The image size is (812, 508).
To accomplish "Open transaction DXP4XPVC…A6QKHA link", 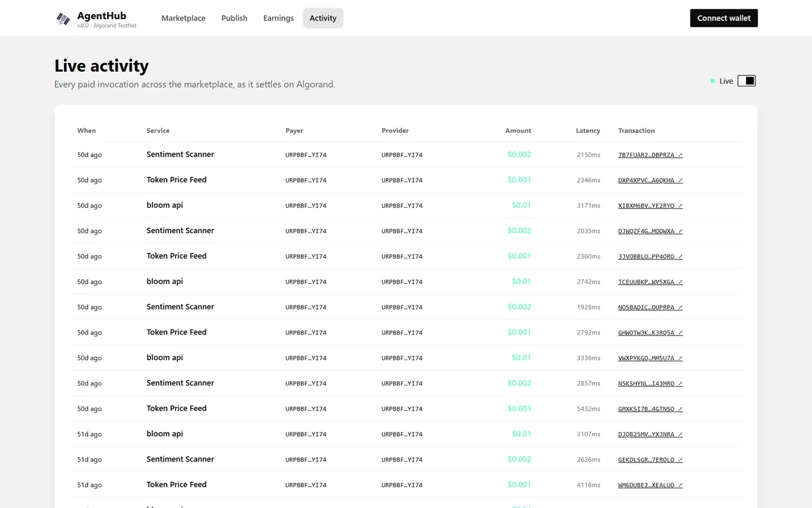I will (x=650, y=180).
